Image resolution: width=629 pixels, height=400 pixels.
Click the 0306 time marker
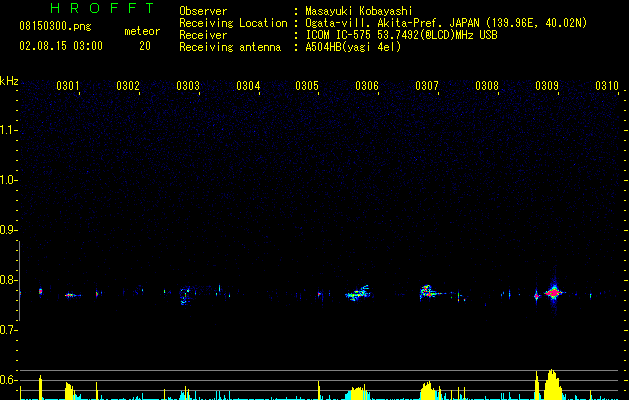(367, 86)
